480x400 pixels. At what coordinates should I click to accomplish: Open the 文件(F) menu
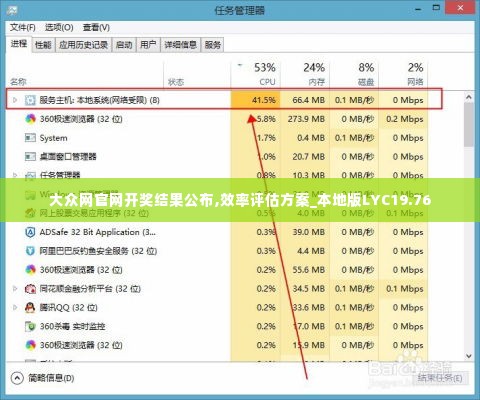[23, 27]
